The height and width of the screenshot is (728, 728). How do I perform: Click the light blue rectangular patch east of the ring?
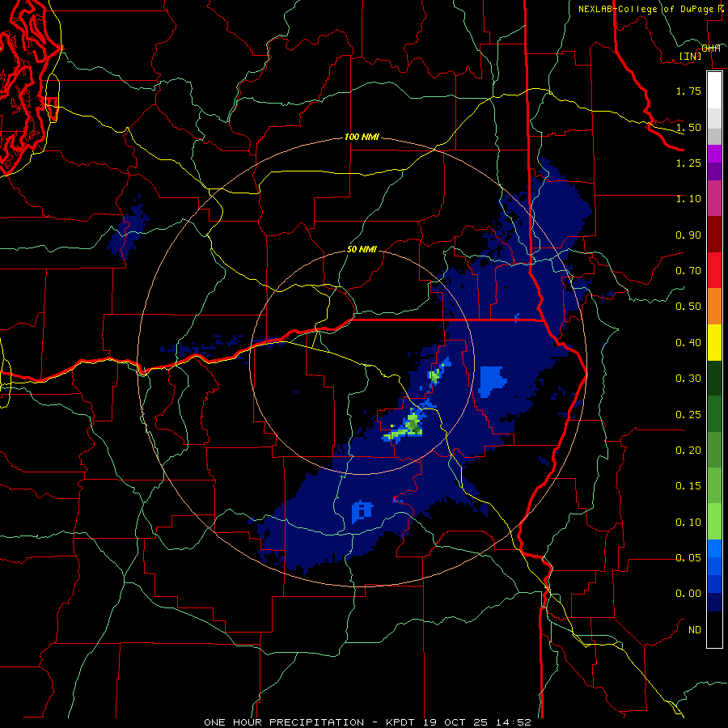(492, 381)
